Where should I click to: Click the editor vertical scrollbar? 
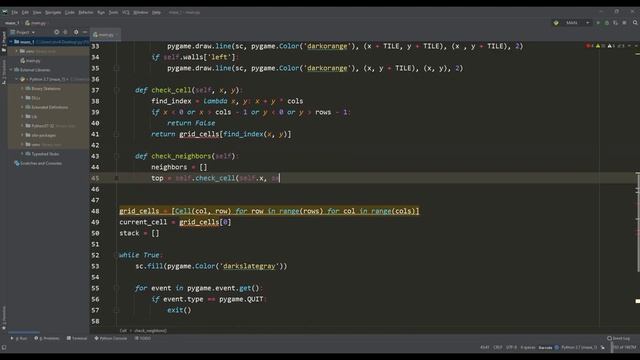[638, 222]
